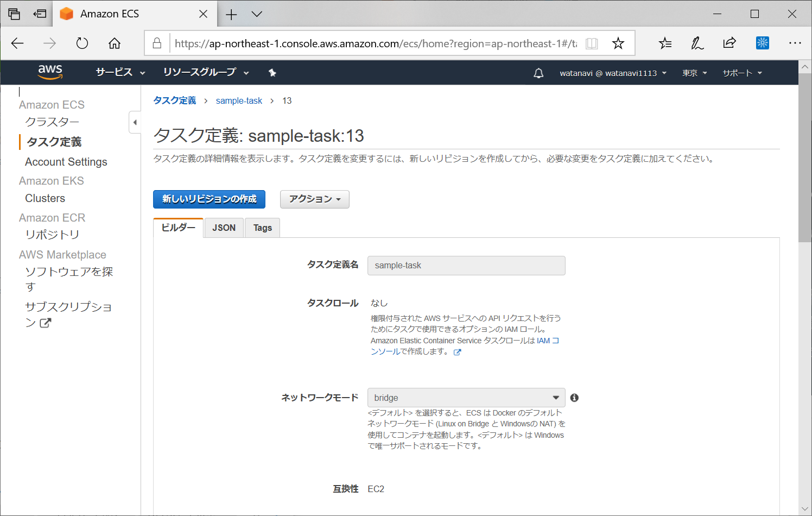812x516 pixels.
Task: Click the scrollbar down arrow
Action: point(805,509)
